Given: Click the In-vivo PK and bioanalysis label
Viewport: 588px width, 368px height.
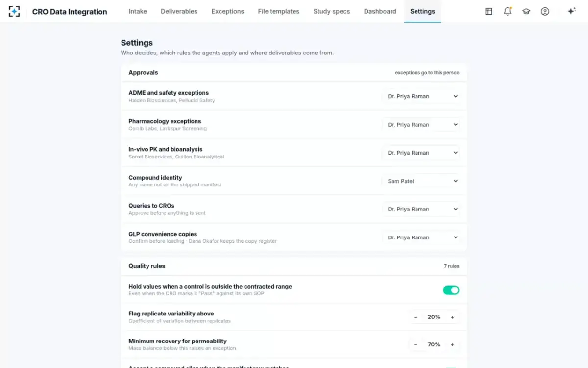Looking at the screenshot, I should coord(165,149).
